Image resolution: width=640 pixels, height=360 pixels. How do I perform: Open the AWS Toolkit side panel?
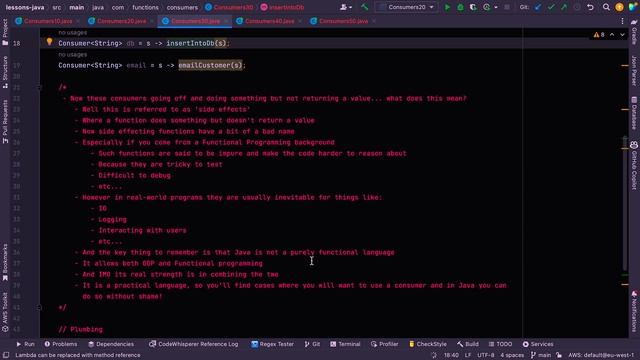point(5,312)
